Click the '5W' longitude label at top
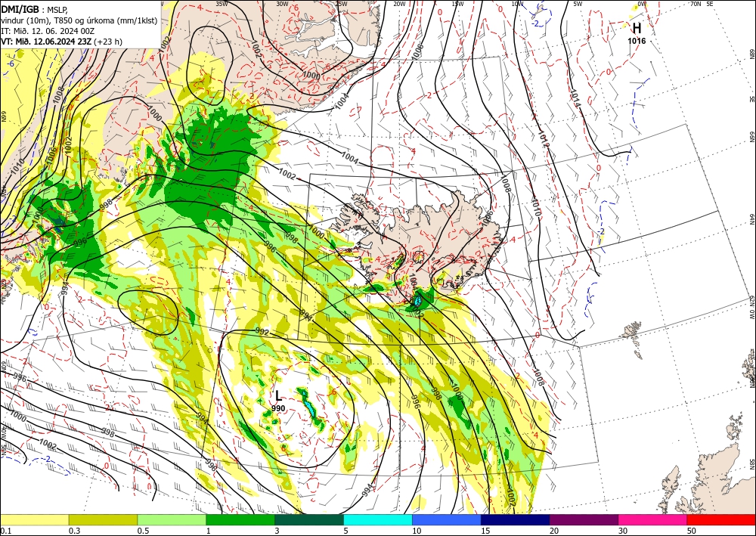 [578, 4]
